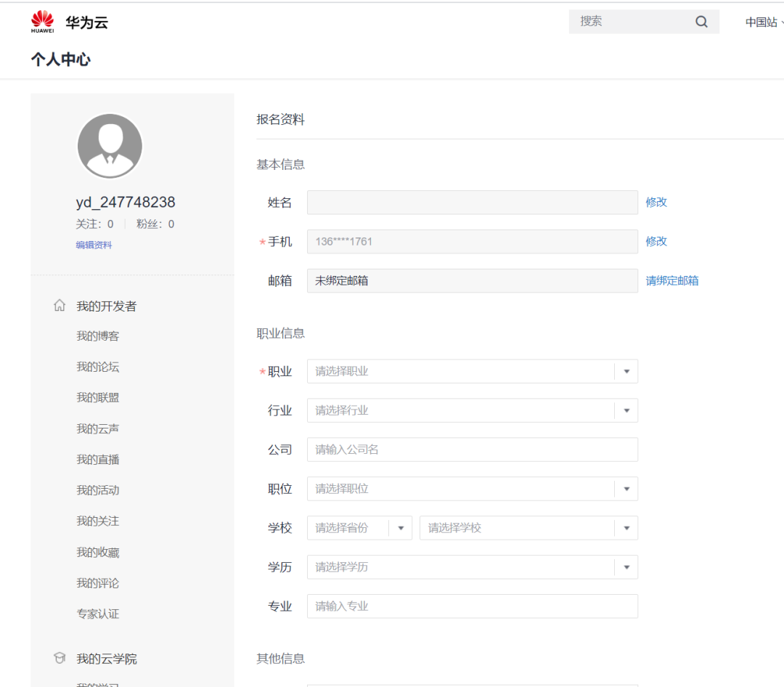
Task: Click the search magnifier icon
Action: (701, 22)
